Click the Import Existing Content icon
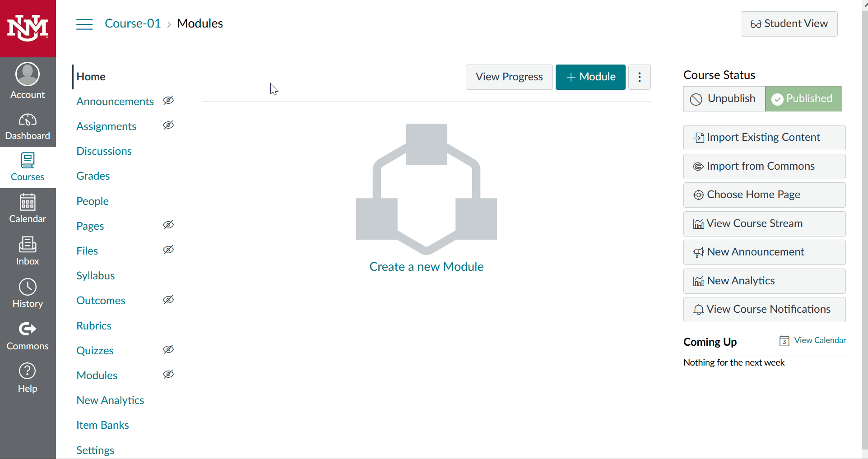Viewport: 868px width, 459px height. 699,138
